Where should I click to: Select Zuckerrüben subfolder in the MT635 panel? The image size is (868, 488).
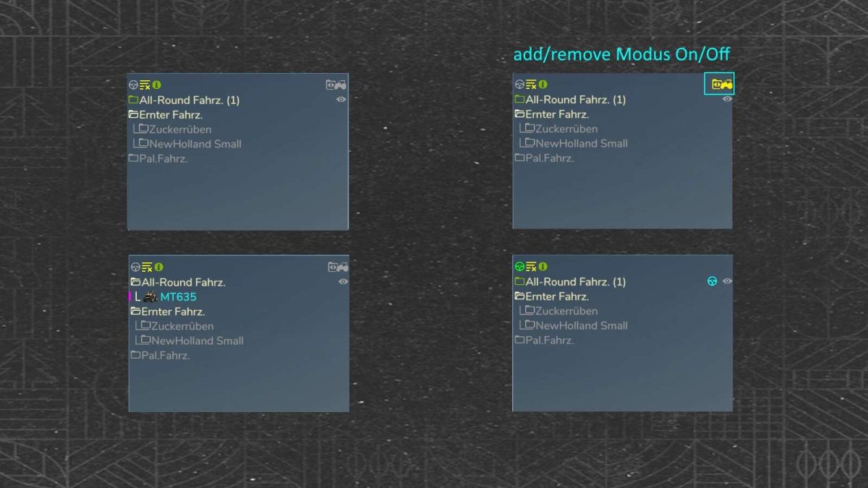182,326
